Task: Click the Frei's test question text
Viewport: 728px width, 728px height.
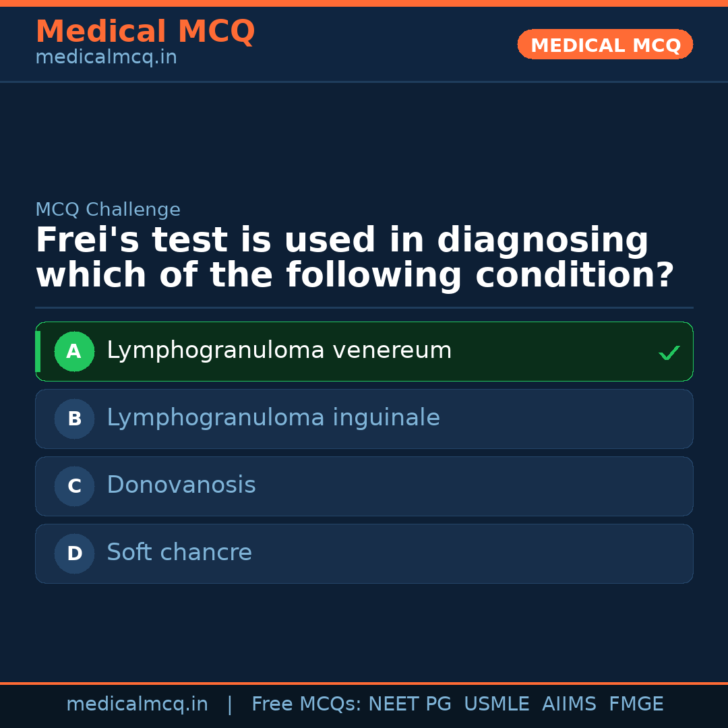Action: click(355, 258)
